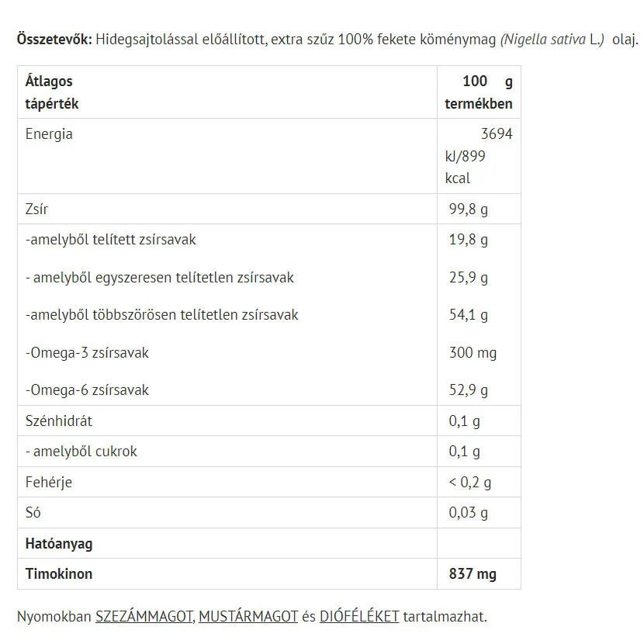This screenshot has width=644, height=644.
Task: Click the Fehérje row label
Action: (48, 482)
